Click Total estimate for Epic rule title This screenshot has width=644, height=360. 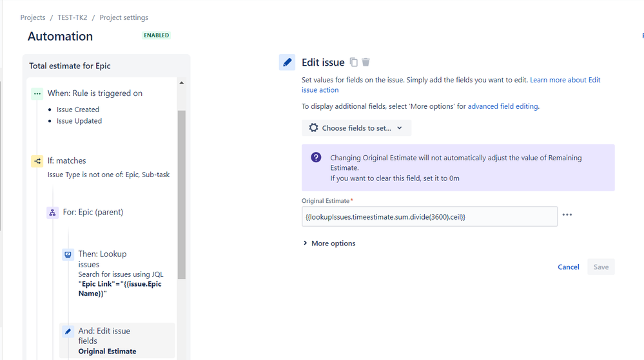coord(70,66)
